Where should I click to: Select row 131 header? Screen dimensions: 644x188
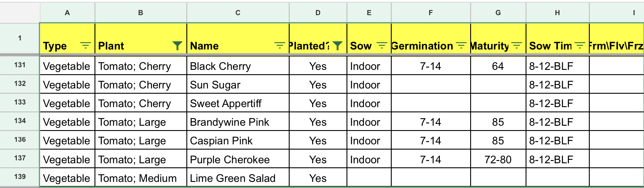pyautogui.click(x=20, y=65)
